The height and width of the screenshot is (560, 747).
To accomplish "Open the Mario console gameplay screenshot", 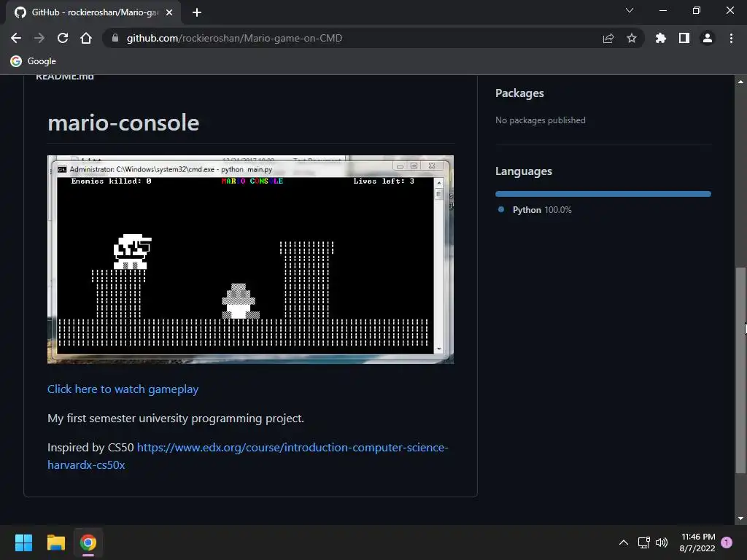I will [x=251, y=260].
